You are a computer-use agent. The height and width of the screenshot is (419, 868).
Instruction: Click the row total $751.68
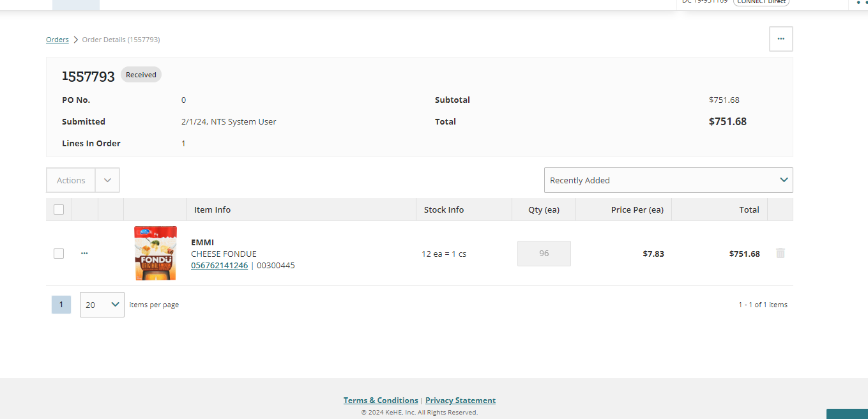pyautogui.click(x=745, y=254)
